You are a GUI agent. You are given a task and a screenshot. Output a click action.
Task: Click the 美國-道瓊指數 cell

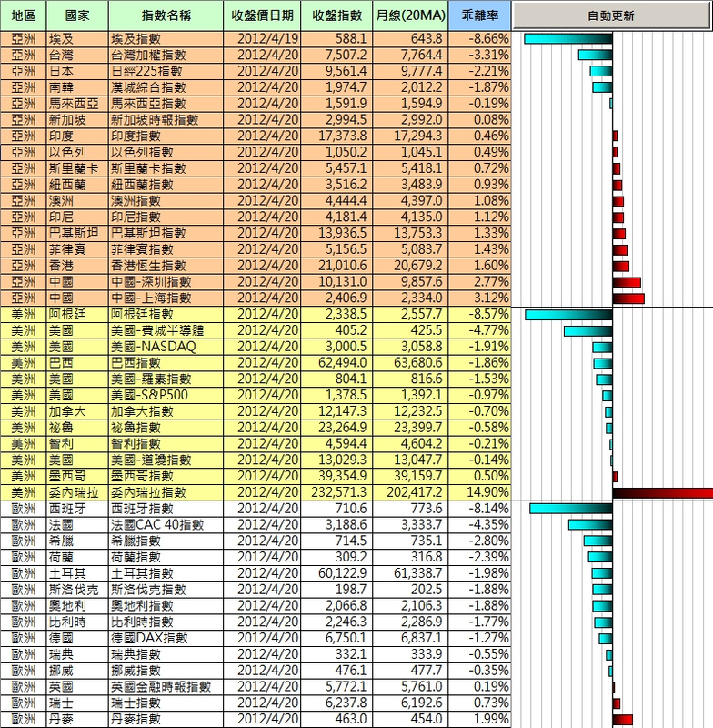click(x=166, y=460)
